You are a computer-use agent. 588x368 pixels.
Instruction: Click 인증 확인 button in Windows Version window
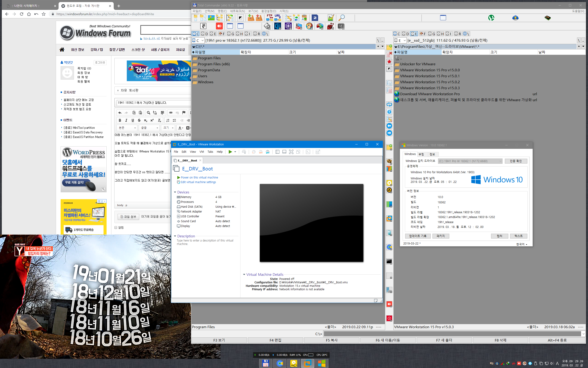(x=516, y=161)
